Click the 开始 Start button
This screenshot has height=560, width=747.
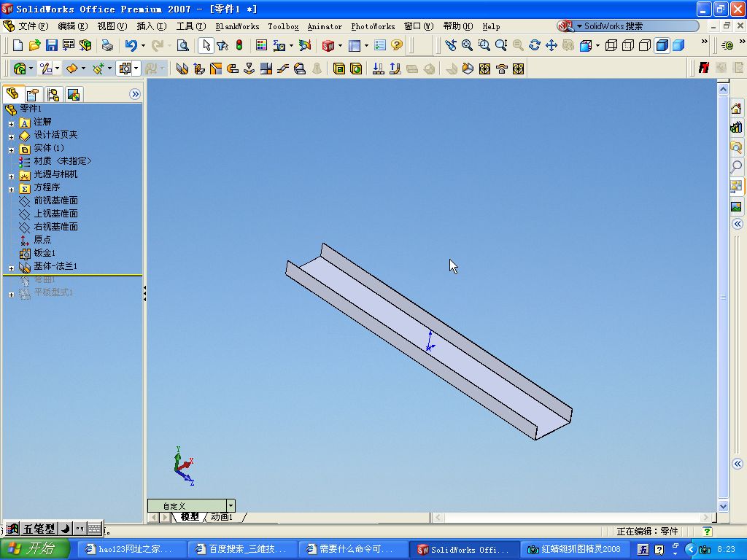point(34,549)
